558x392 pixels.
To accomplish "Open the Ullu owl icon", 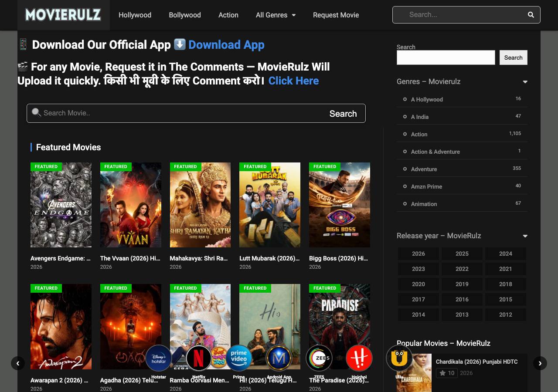I will pos(399,358).
